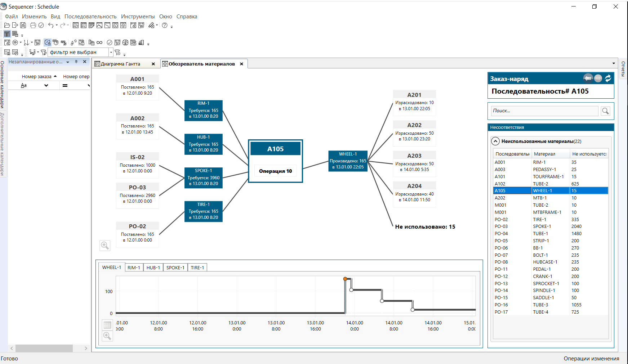This screenshot has height=364, width=628.
Task: Select the SPOKE-1 chart tab
Action: pyautogui.click(x=175, y=268)
